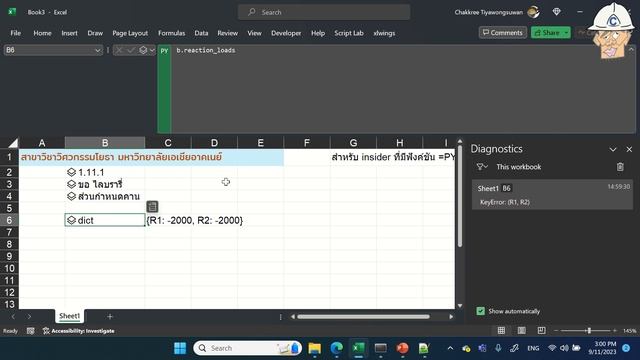Open the Formulas tab
The height and width of the screenshot is (360, 640).
tap(171, 33)
